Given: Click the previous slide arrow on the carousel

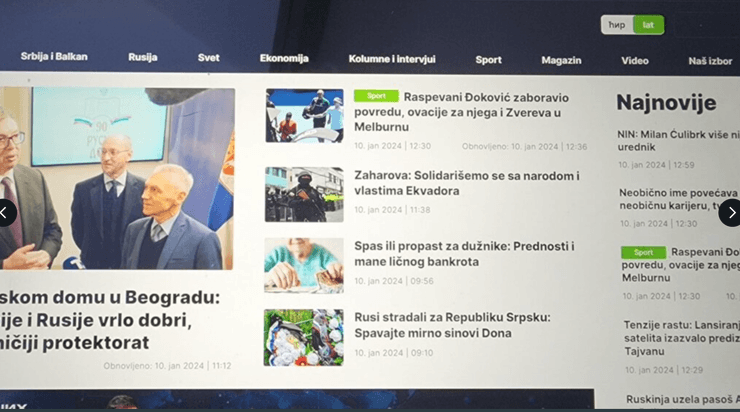Looking at the screenshot, I should coord(8,212).
